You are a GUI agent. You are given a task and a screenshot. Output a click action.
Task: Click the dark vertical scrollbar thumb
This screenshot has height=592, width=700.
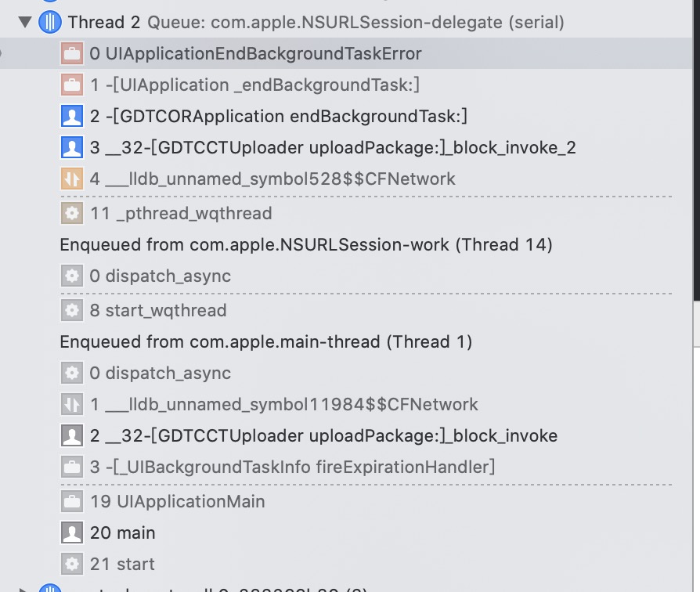[697, 150]
